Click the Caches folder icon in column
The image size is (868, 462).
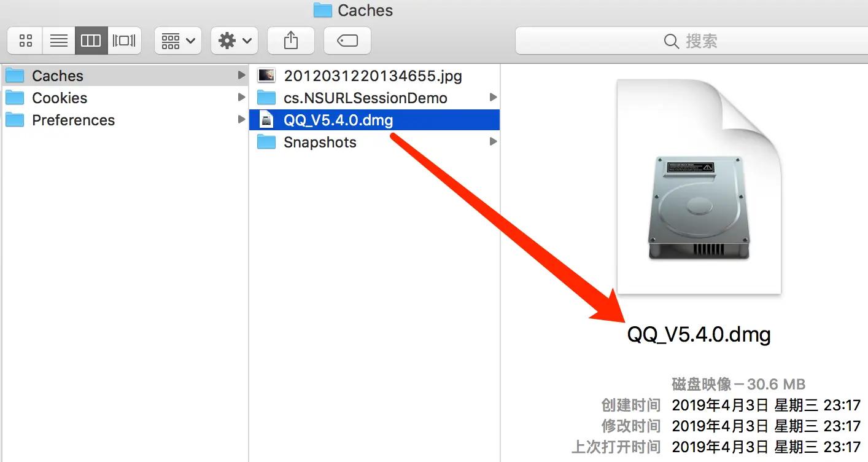pyautogui.click(x=15, y=76)
